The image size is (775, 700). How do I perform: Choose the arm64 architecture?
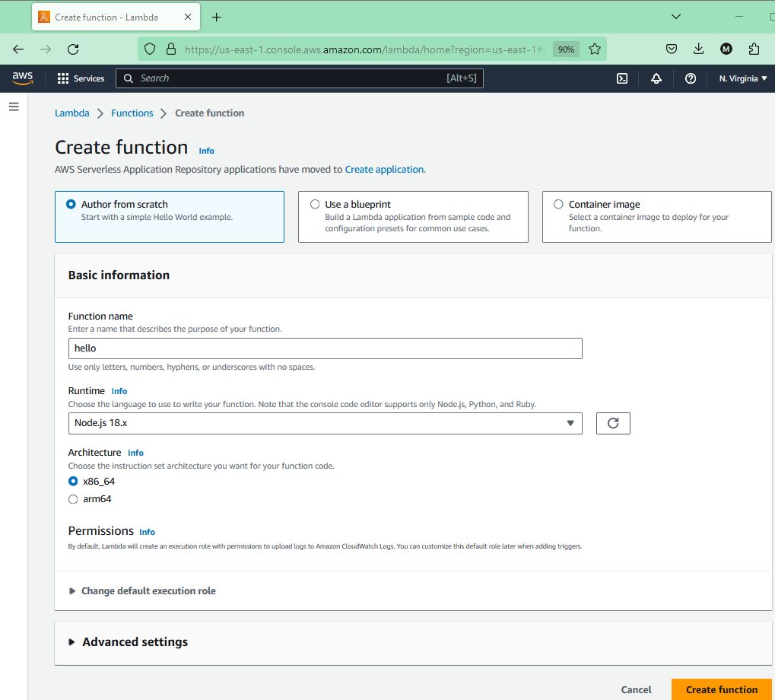[x=73, y=499]
